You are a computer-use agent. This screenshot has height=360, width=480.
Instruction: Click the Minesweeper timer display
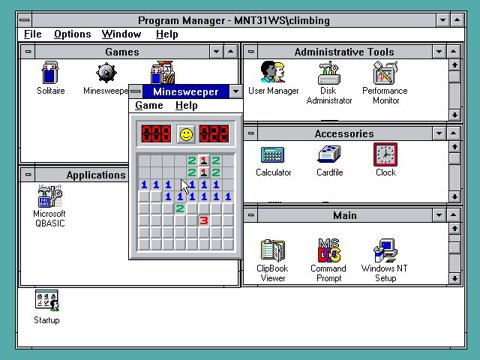click(x=214, y=134)
